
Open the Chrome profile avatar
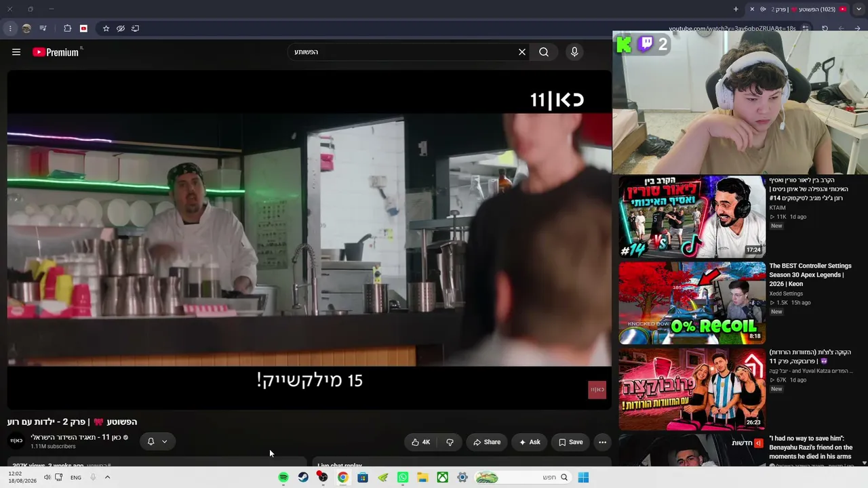pos(26,28)
